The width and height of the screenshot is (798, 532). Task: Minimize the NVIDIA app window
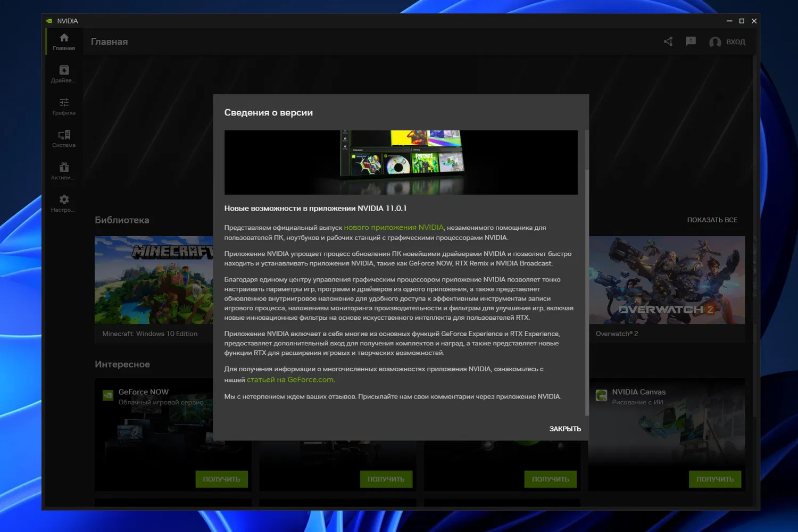[729, 21]
